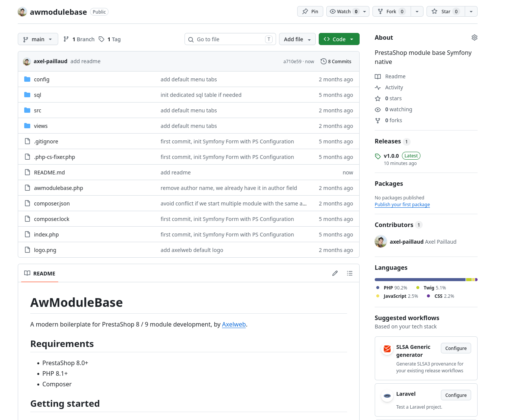Click the SLSA Generic generator logo
This screenshot has height=420, width=515.
pos(387,349)
